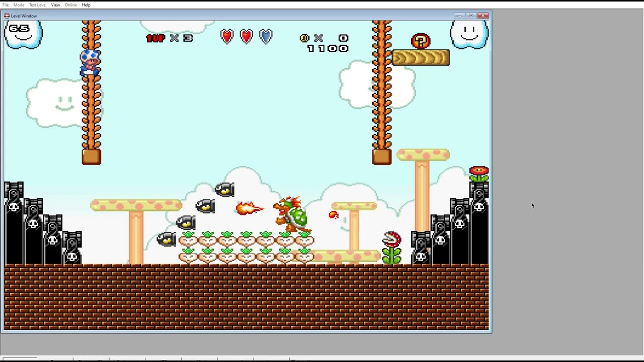This screenshot has width=644, height=362.
Task: Click the block at left vine's base
Action: pos(91,157)
